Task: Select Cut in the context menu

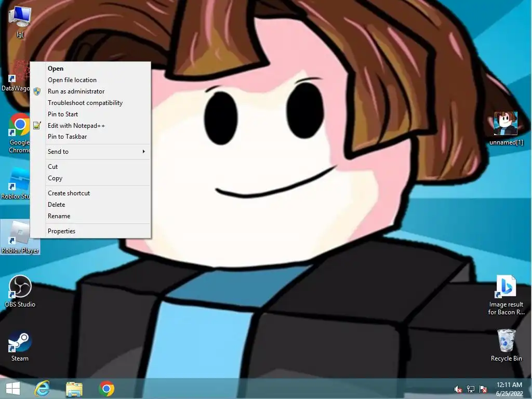Action: coord(90,167)
